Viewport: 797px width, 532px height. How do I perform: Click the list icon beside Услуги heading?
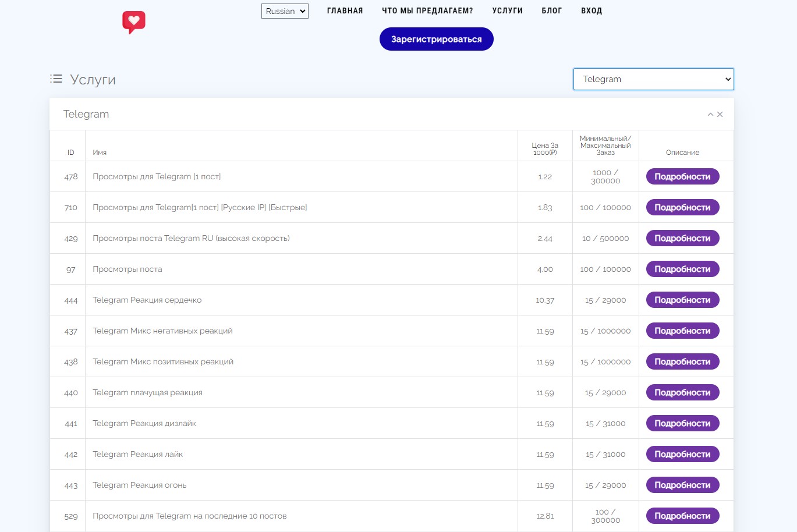tap(56, 79)
